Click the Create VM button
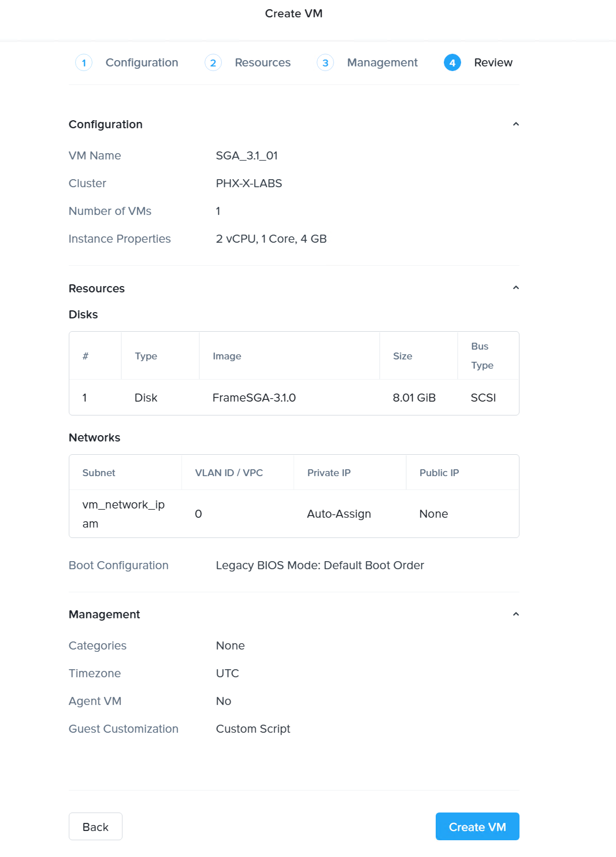Screen dimensions: 616x857 (477, 826)
